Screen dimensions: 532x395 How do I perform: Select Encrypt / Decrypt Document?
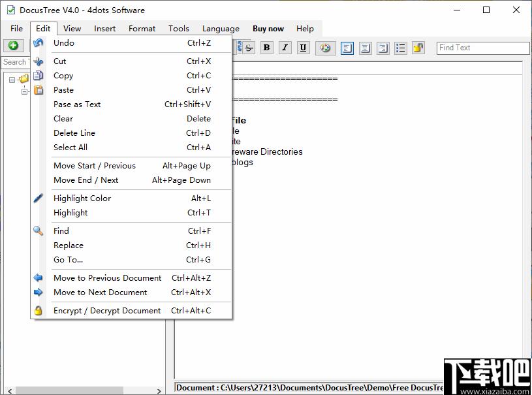tap(131, 311)
